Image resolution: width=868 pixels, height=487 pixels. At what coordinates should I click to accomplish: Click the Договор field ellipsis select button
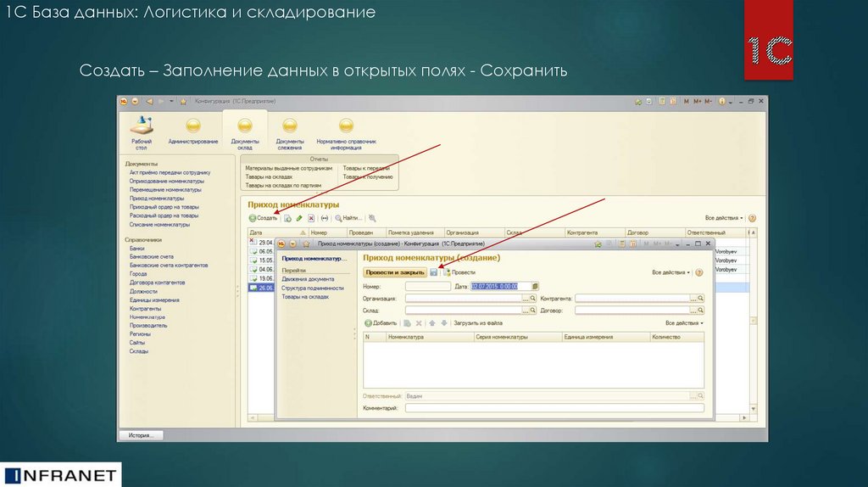tap(693, 311)
